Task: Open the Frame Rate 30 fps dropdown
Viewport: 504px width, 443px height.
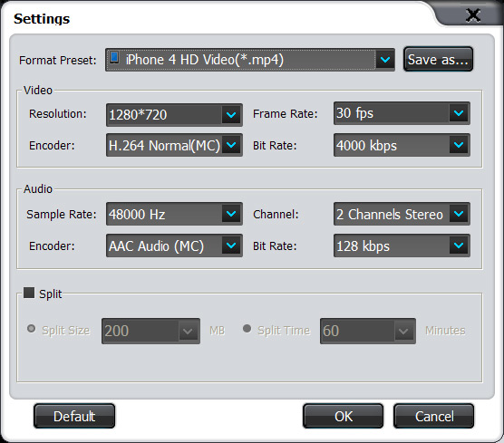Action: (x=459, y=113)
